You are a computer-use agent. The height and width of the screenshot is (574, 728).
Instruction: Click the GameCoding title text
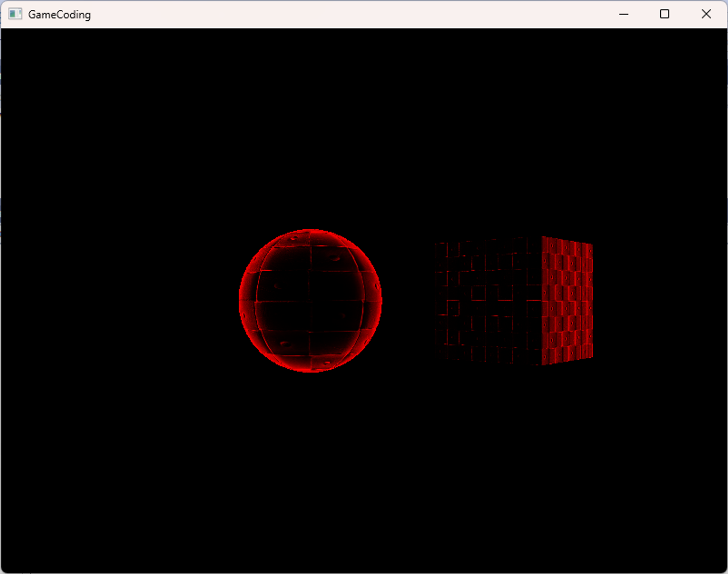[59, 15]
